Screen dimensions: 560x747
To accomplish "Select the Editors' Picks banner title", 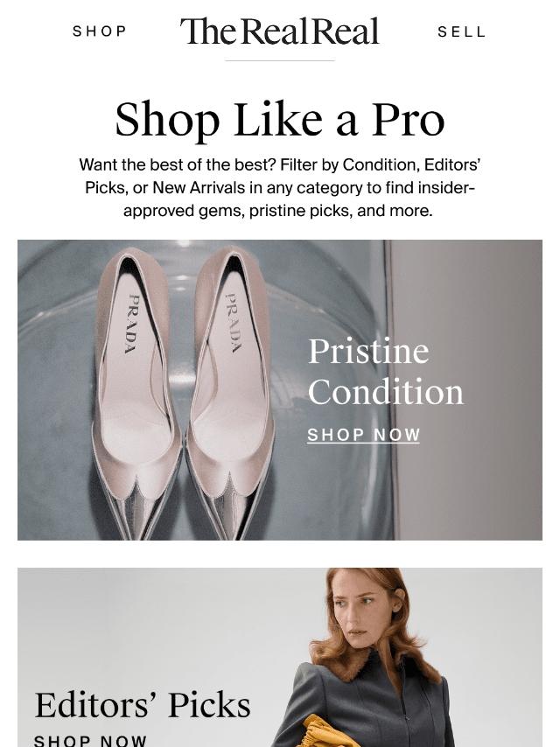I will click(143, 705).
